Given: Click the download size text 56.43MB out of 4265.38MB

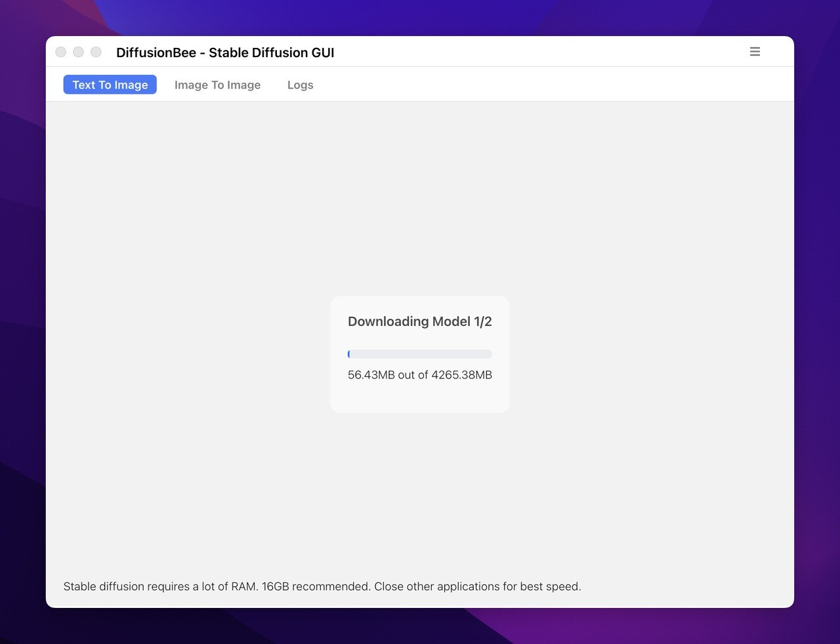Looking at the screenshot, I should coord(419,374).
